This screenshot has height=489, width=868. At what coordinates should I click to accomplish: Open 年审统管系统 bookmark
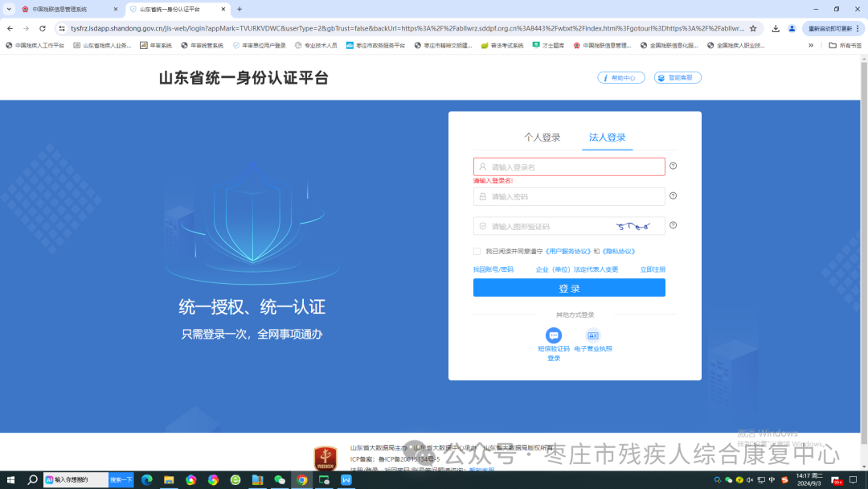(x=202, y=45)
